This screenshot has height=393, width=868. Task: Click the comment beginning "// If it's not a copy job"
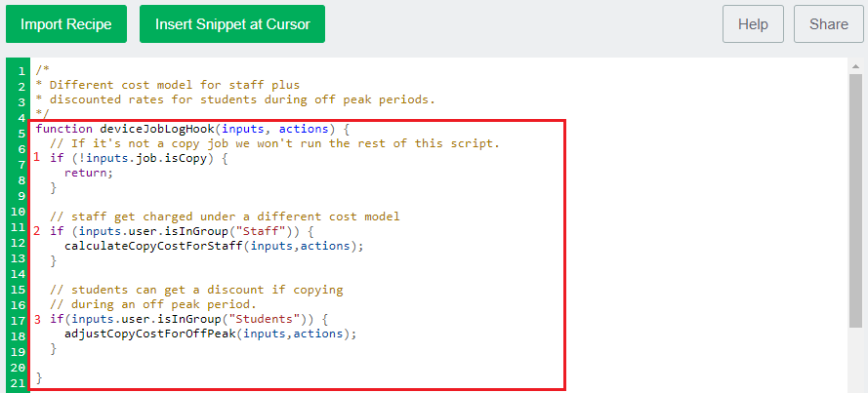[x=275, y=143]
